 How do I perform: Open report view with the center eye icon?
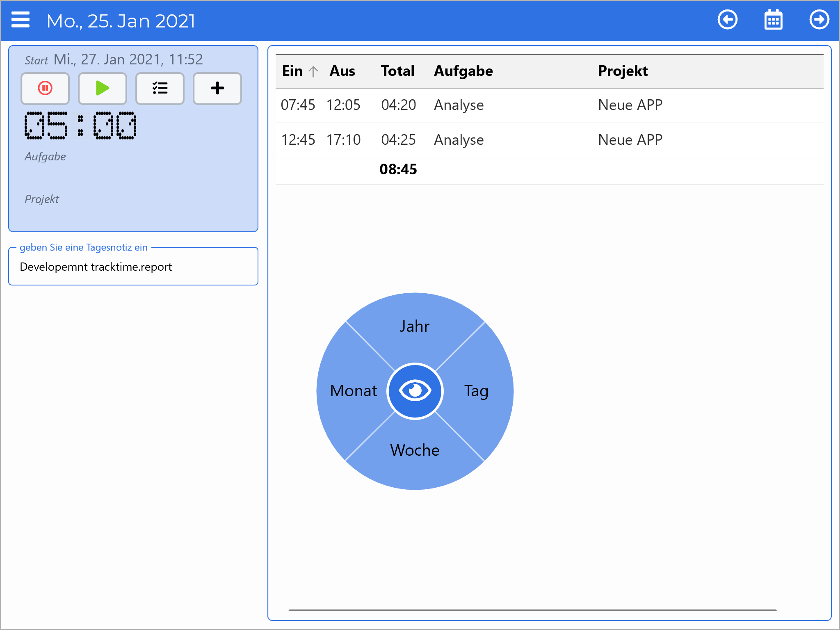[415, 391]
